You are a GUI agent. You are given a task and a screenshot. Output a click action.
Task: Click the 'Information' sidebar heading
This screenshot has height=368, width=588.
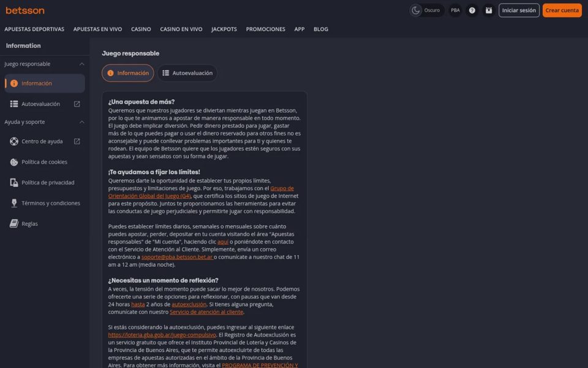[23, 46]
